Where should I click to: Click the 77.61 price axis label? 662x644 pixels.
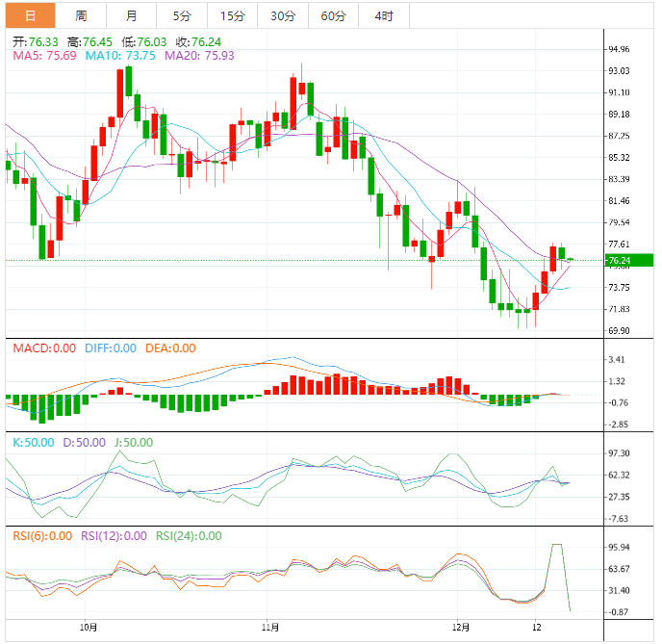click(619, 245)
